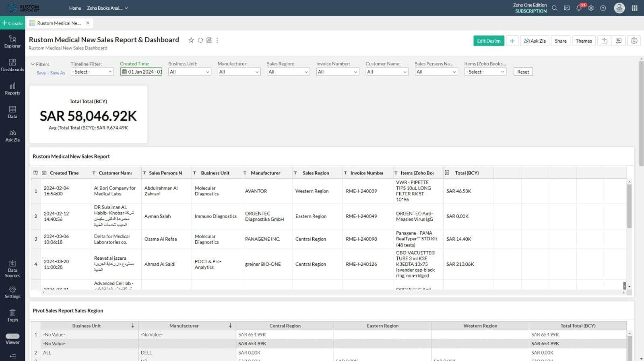
Task: Click the page vertical scrollbar at right edge
Action: pyautogui.click(x=641, y=113)
